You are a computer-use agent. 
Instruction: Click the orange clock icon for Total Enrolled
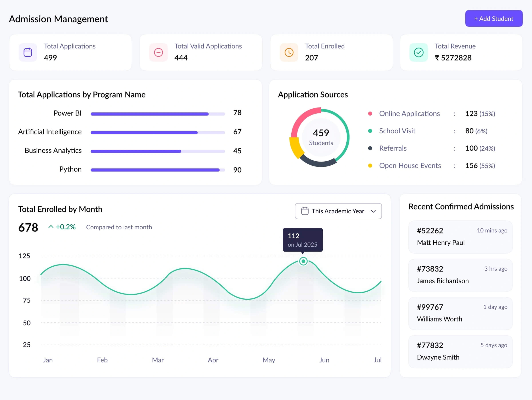point(289,52)
